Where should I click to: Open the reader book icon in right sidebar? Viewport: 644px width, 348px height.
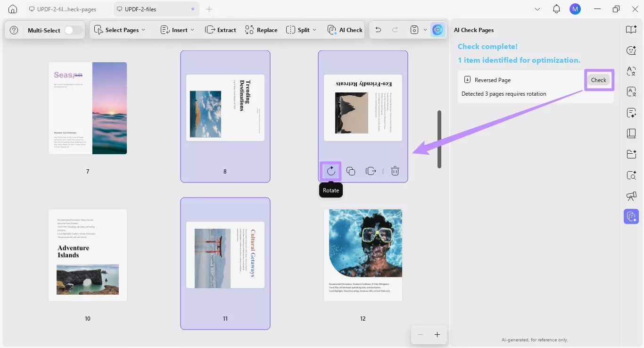coord(631,30)
